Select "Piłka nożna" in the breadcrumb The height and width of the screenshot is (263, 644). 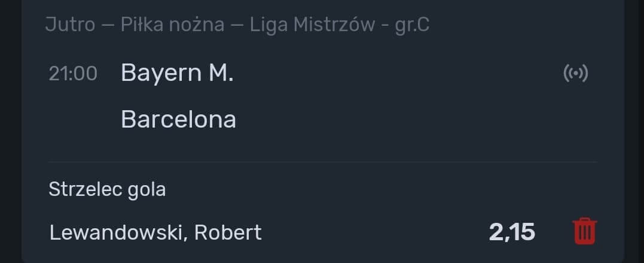tap(172, 25)
